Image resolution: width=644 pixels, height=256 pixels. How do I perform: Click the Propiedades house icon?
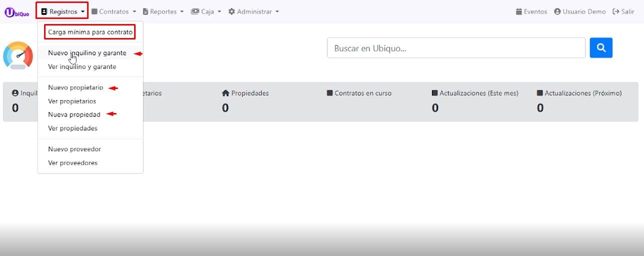coord(226,93)
